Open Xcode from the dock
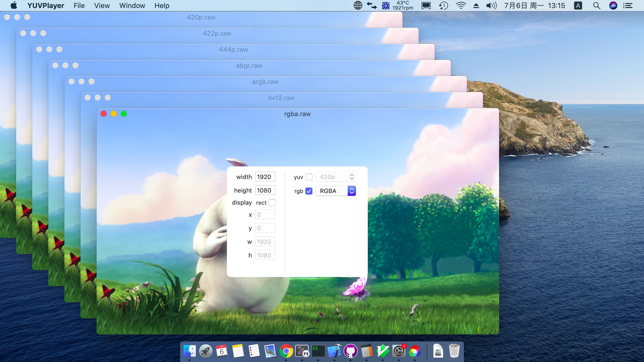 (334, 351)
